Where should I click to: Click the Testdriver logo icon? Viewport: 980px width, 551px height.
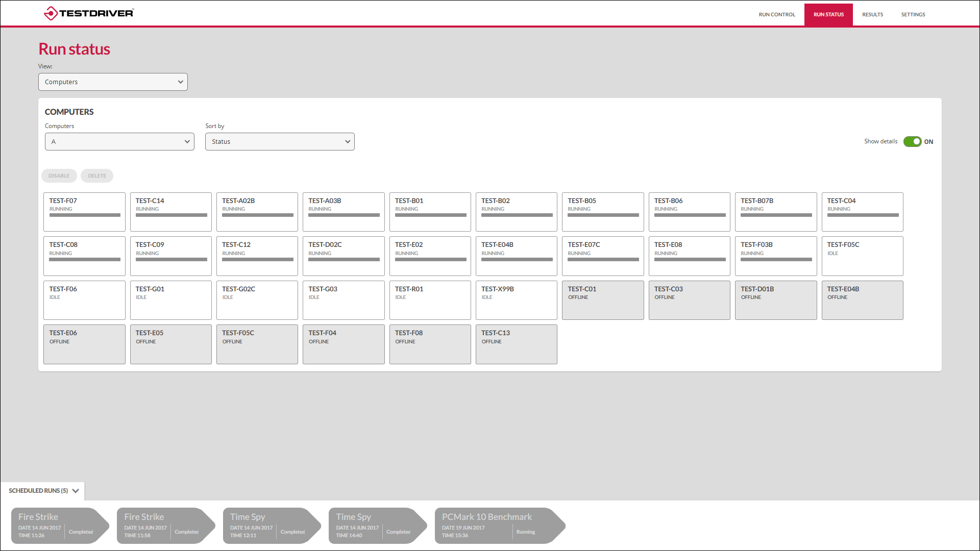click(51, 13)
